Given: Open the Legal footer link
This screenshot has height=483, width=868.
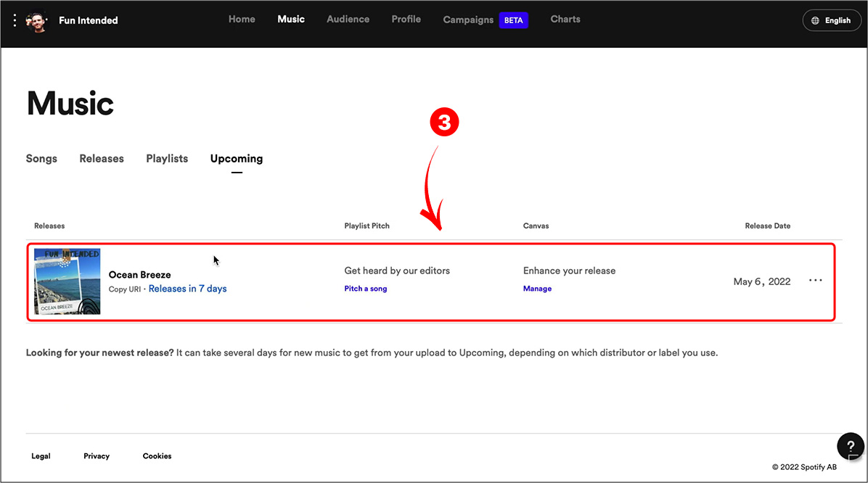Looking at the screenshot, I should point(41,456).
